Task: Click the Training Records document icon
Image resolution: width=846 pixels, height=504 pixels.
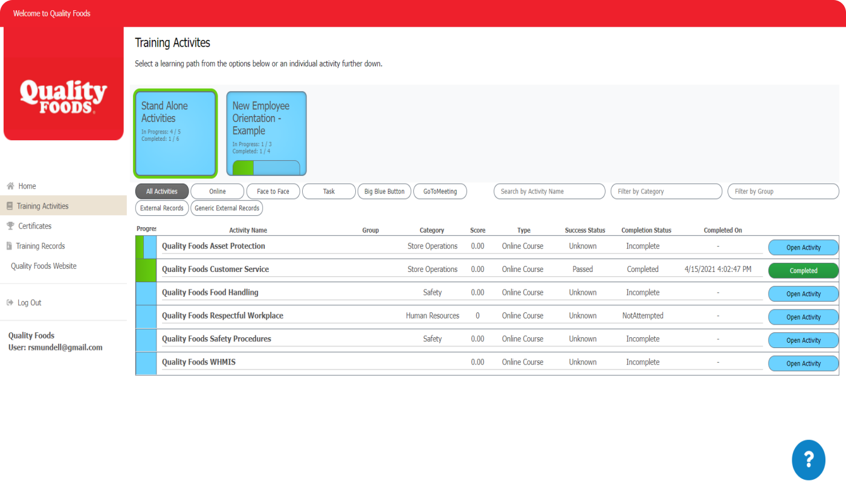Action: click(9, 246)
